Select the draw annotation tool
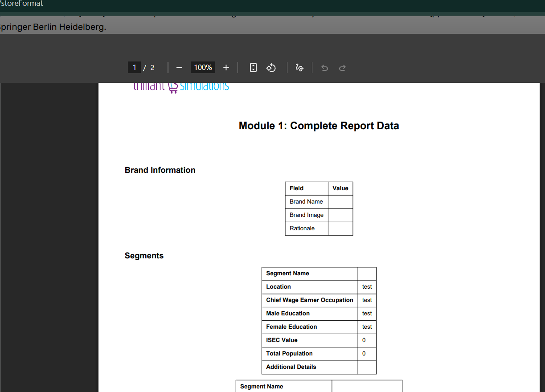Viewport: 545px width, 392px height. tap(299, 68)
